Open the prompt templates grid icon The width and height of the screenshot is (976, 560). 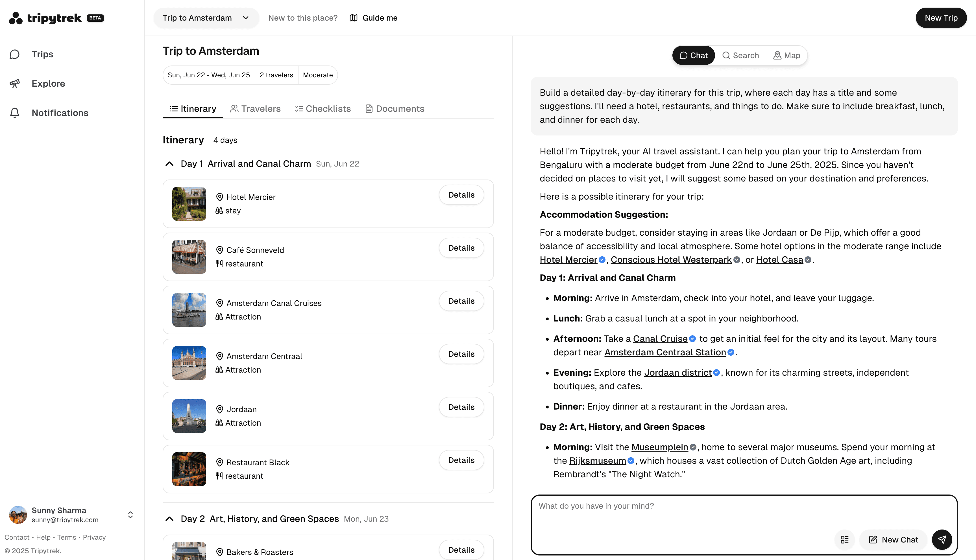tap(844, 540)
